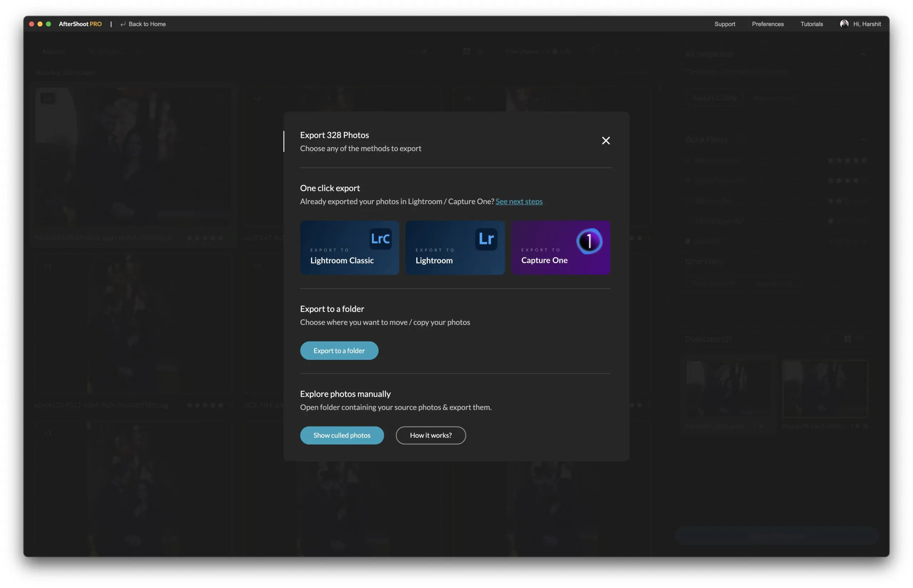Click the Show culled photos button

coord(342,435)
